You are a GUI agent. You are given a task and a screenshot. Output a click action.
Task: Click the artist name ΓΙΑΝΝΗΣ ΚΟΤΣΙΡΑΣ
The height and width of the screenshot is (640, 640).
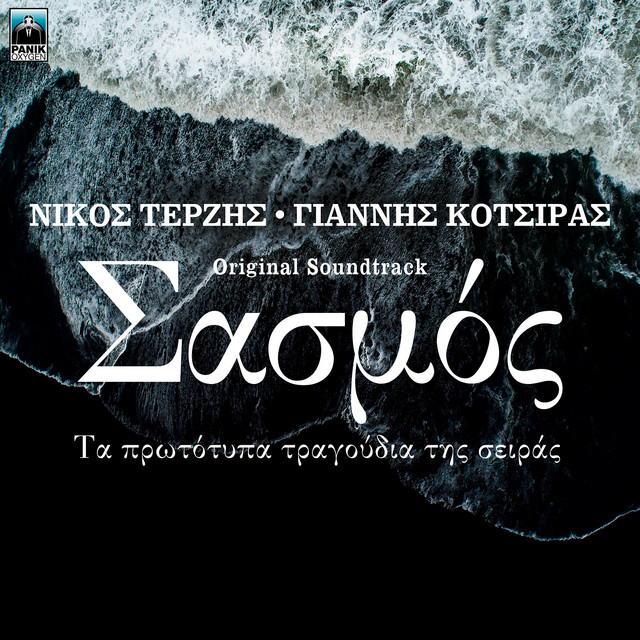452,215
